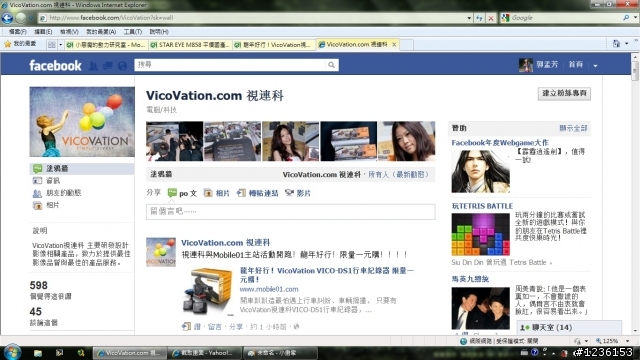Switch to the third VicoVation browser tab
Viewport: 640px width, 360px height.
(x=274, y=44)
